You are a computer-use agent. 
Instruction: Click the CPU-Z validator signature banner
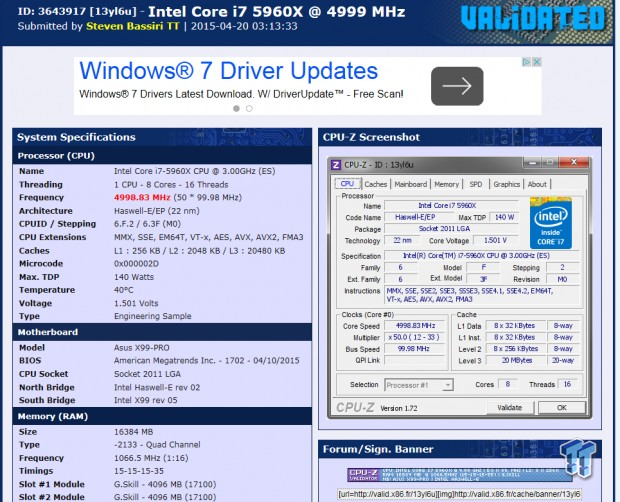tap(460, 474)
